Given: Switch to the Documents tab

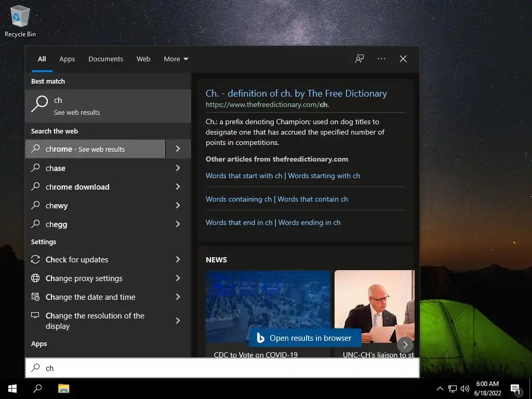Looking at the screenshot, I should 105,59.
